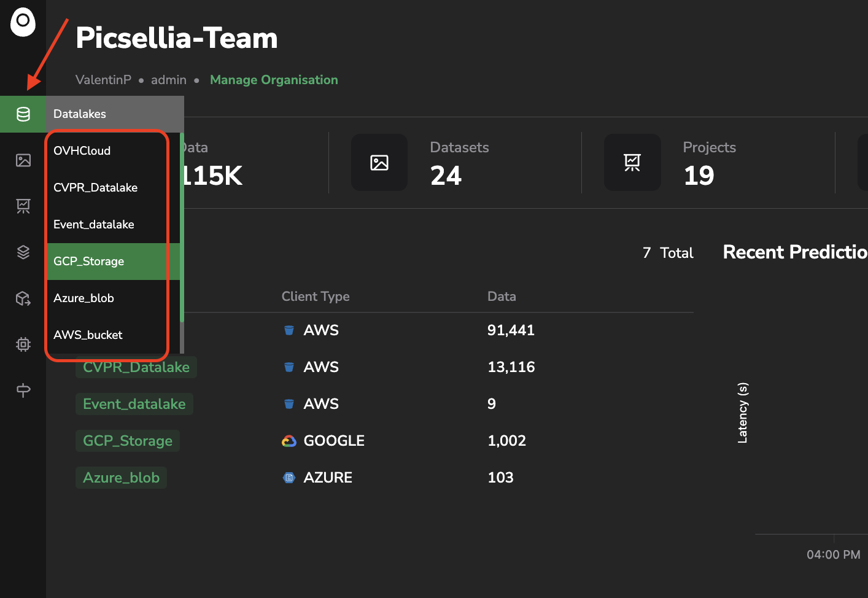Image resolution: width=868 pixels, height=598 pixels.
Task: Click the Google Cloud icon beside GOOGLE
Action: point(289,441)
